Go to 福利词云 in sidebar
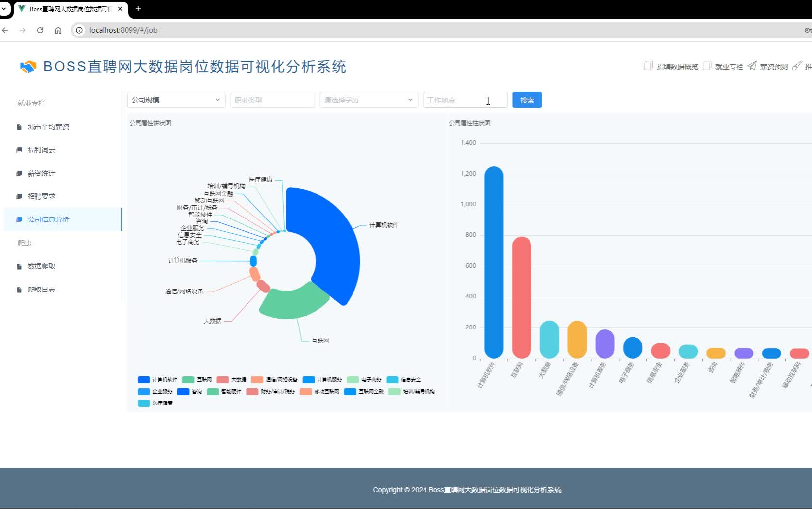The width and height of the screenshot is (812, 509). coord(41,150)
